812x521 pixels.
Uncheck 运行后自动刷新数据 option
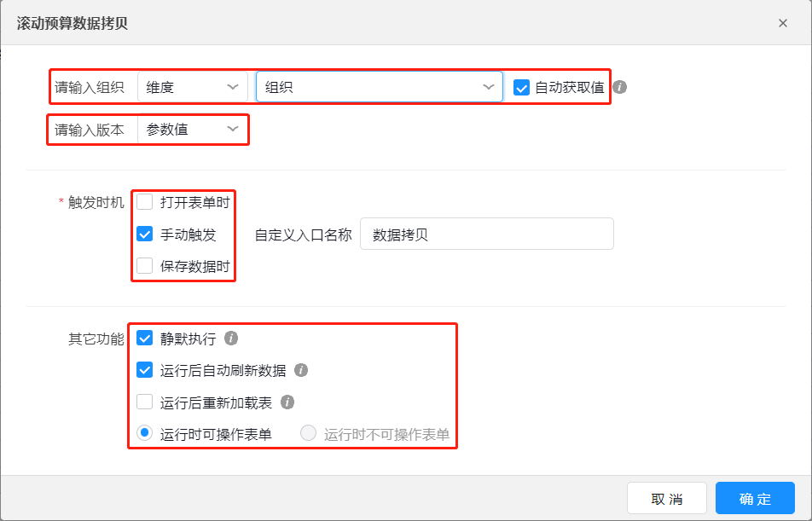point(145,370)
